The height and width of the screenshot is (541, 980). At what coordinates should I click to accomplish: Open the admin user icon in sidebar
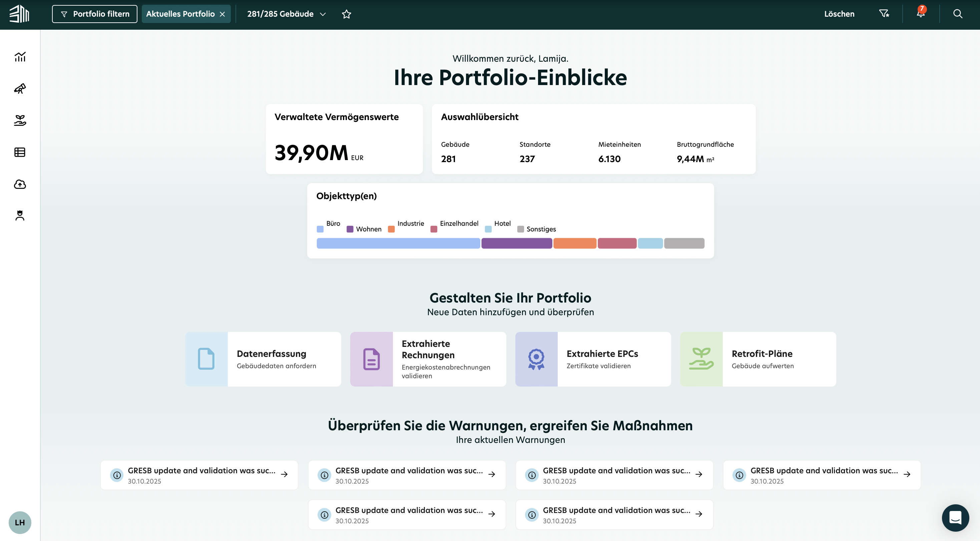pos(20,215)
